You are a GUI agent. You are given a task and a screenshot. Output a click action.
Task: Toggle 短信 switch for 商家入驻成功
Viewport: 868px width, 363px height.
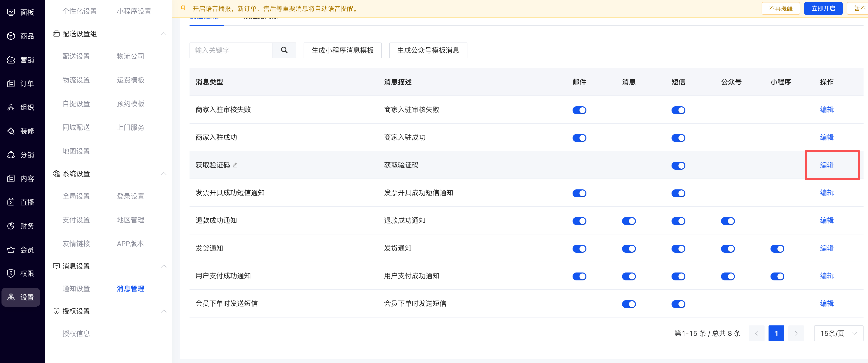(678, 138)
